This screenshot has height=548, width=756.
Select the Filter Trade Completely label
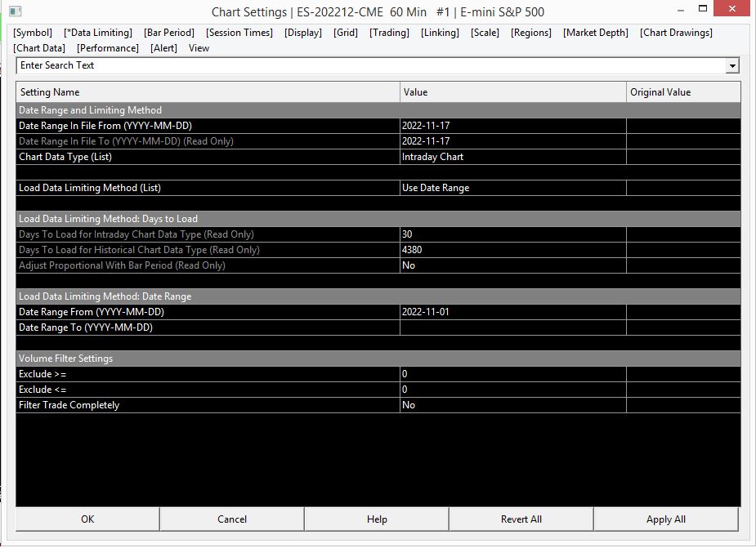[69, 405]
